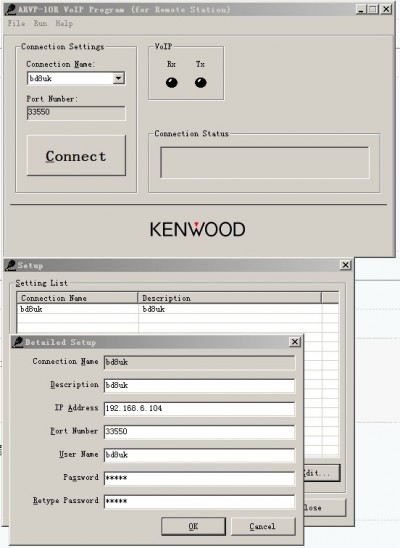Screen dimensions: 400x548
Task: Click the Retype Password input field
Action: tap(199, 501)
